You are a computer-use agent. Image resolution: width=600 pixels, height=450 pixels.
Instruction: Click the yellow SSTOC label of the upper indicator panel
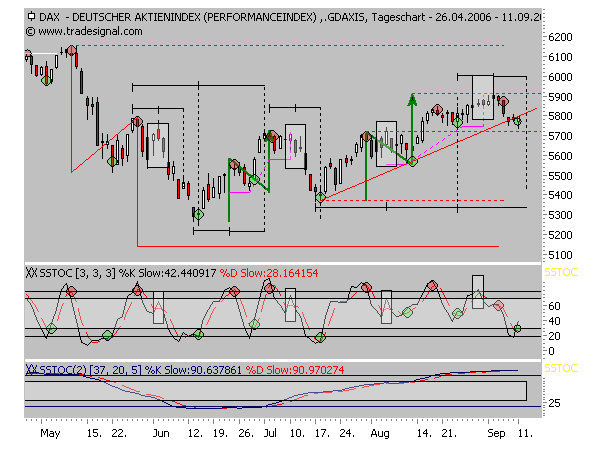point(561,272)
